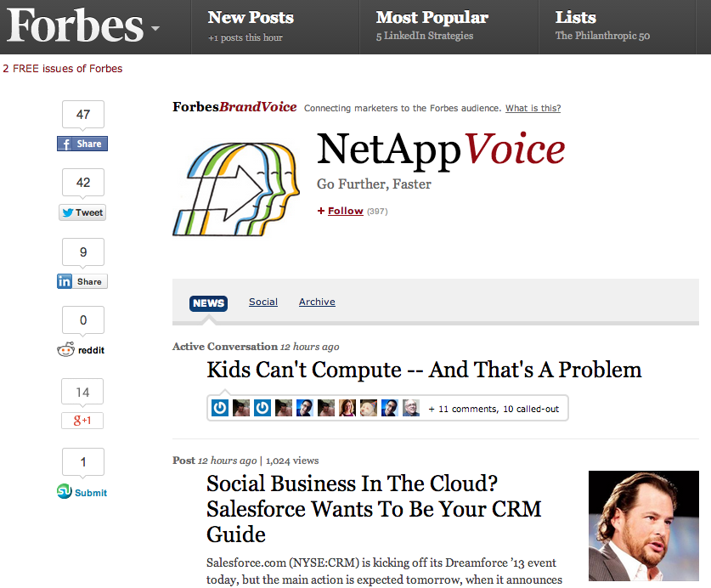The image size is (711, 588).
Task: Open the Most Popular menu
Action: pyautogui.click(x=432, y=18)
